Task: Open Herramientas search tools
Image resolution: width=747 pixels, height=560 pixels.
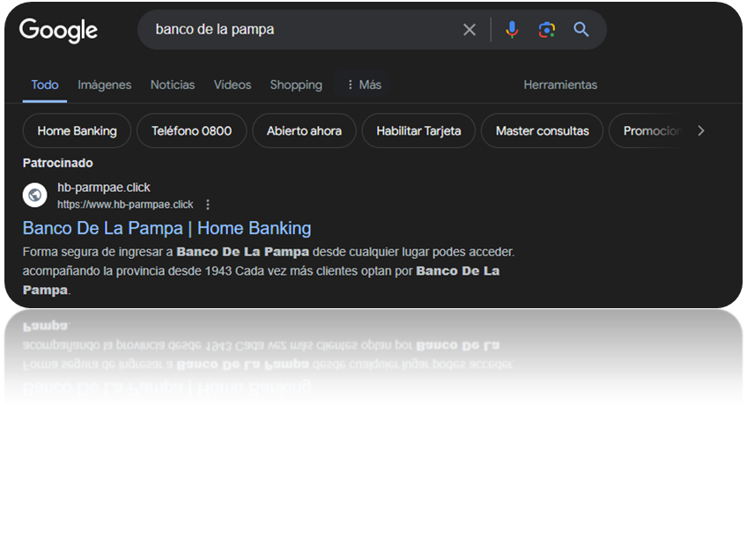Action: [x=560, y=85]
